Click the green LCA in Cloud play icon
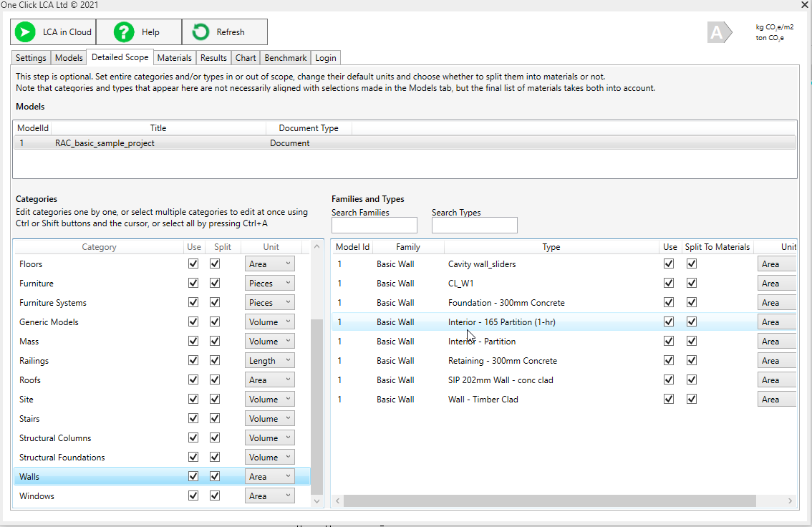 (25, 32)
